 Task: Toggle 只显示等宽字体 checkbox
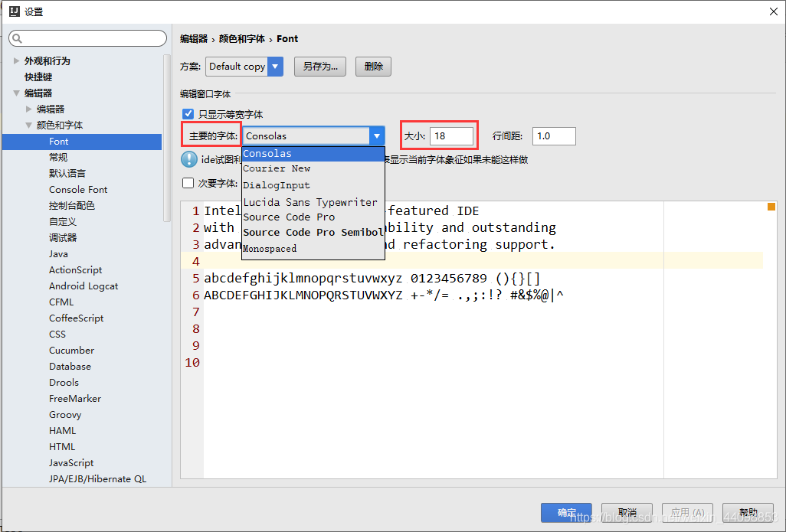[x=188, y=114]
